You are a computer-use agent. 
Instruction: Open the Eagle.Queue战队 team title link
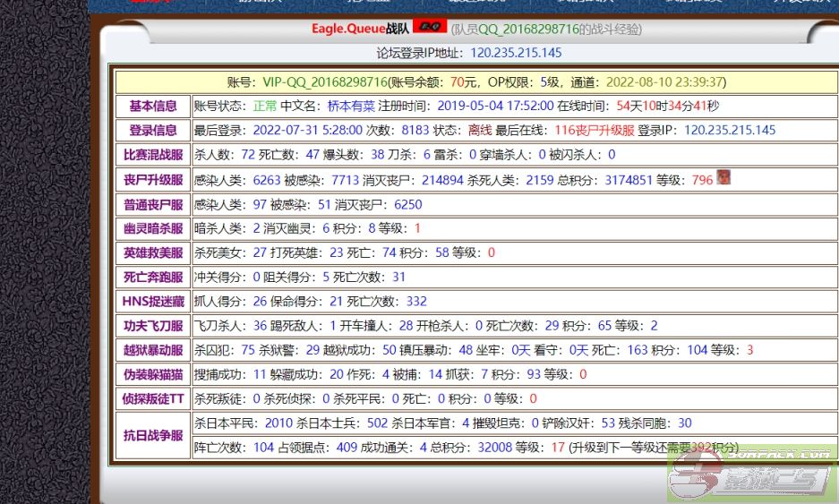pyautogui.click(x=360, y=29)
